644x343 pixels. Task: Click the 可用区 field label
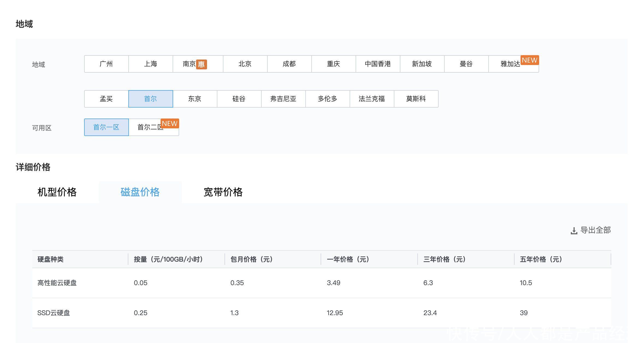pyautogui.click(x=42, y=128)
